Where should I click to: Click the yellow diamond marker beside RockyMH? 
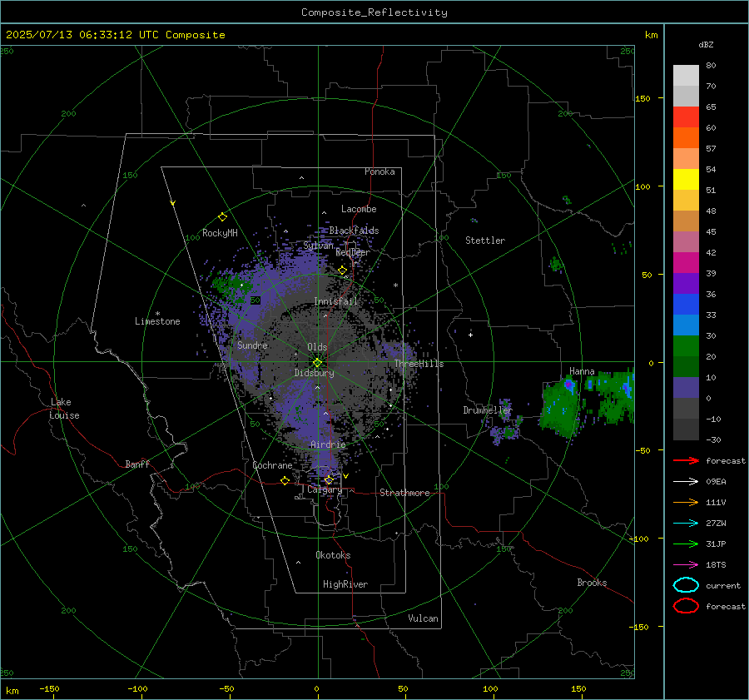(222, 217)
